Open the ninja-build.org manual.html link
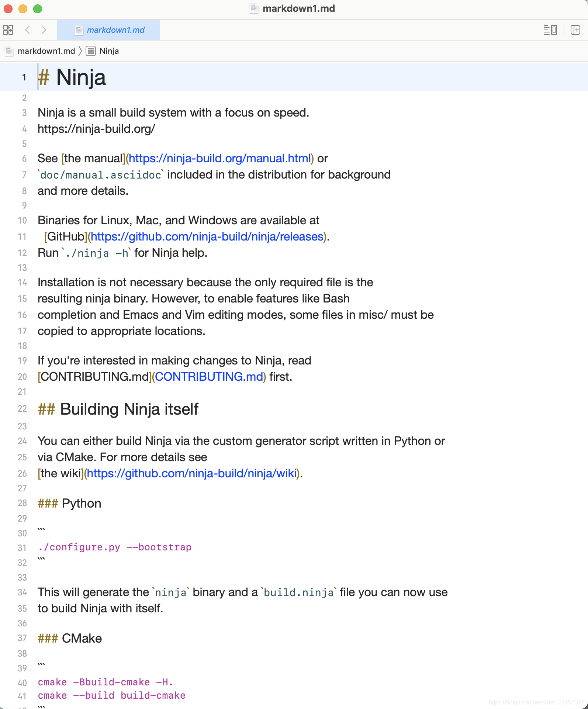588x709 pixels. pyautogui.click(x=220, y=158)
